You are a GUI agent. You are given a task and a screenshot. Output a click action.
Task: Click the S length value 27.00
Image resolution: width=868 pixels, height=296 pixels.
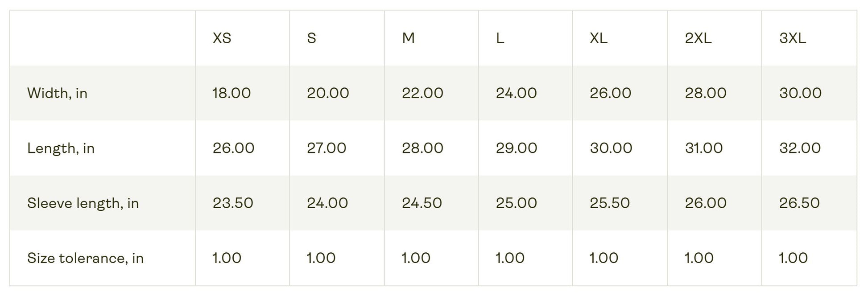coord(327,148)
